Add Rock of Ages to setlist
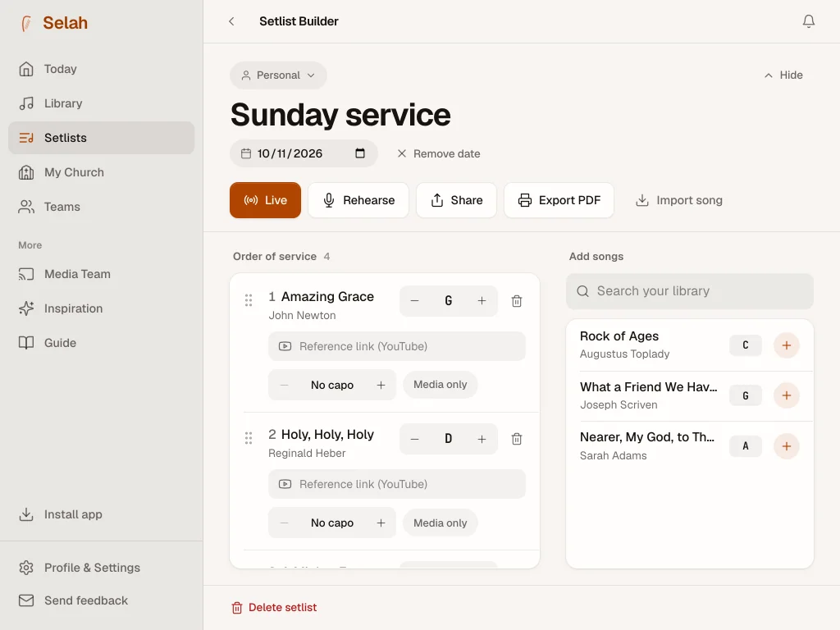The image size is (840, 630). tap(786, 345)
